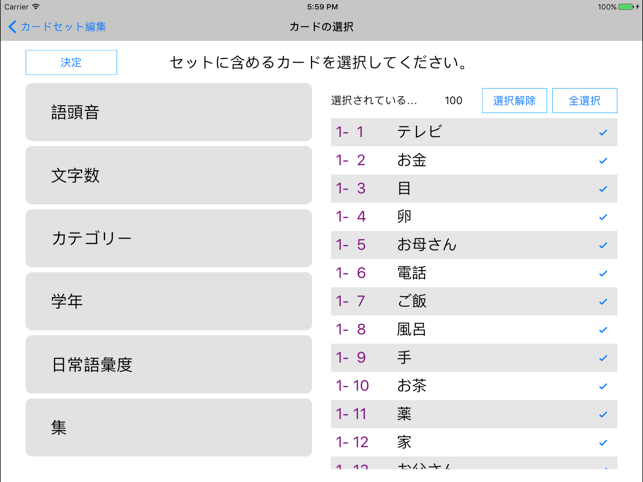Viewport: 643px width, 482px height.
Task: Select card number 1- 6
Action: [474, 273]
